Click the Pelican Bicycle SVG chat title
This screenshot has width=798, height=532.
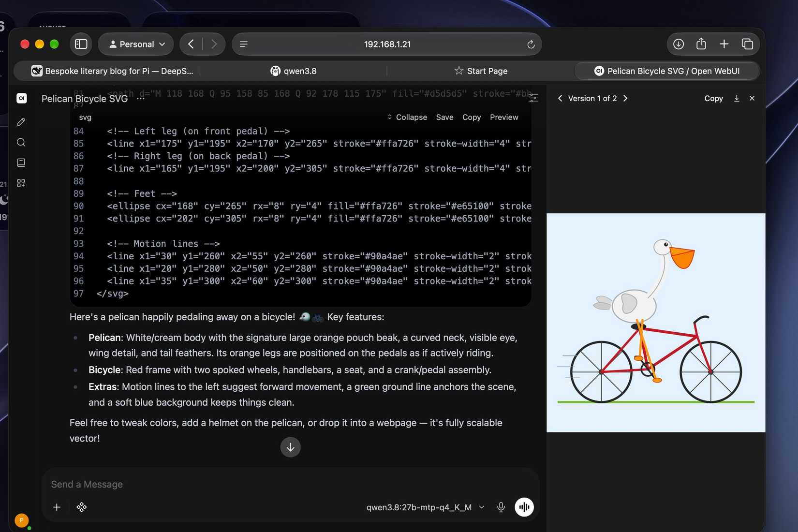click(85, 99)
